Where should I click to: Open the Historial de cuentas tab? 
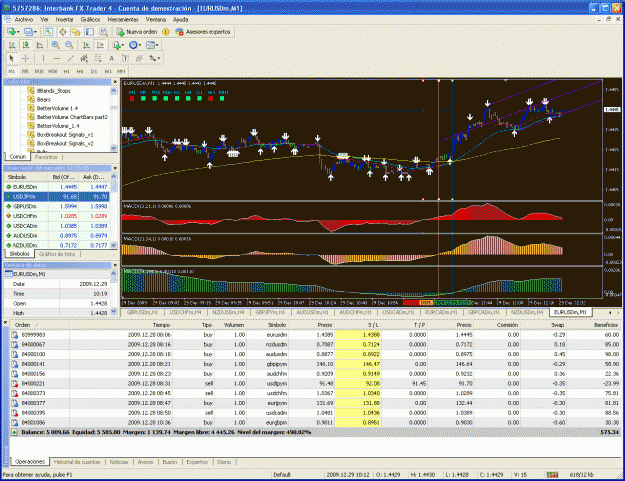77,462
